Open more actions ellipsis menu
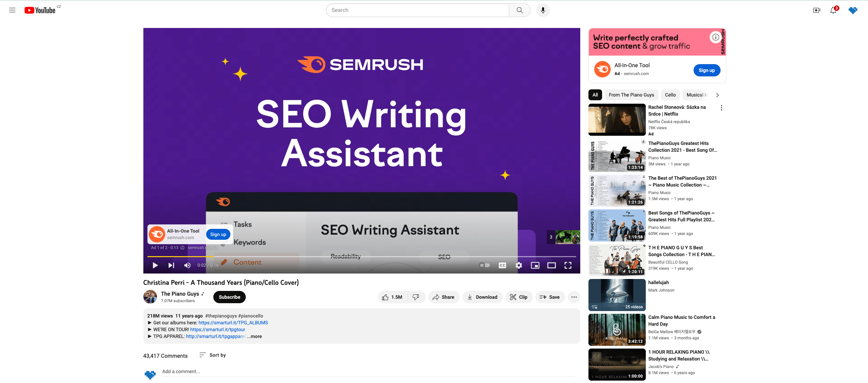The width and height of the screenshot is (868, 383). (574, 297)
